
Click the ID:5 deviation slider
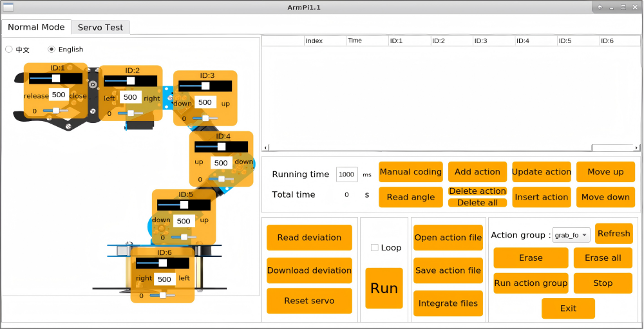coord(184,237)
